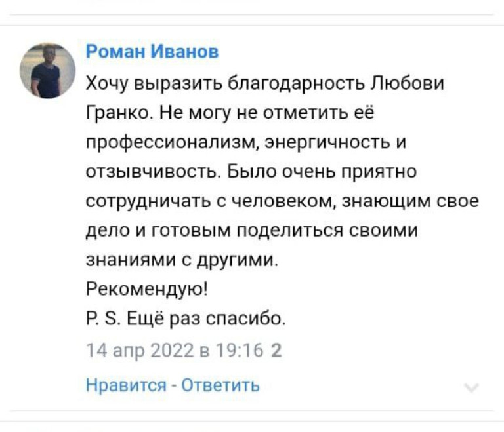The height and width of the screenshot is (432, 504).
Task: Click the date portion 14 апр 2022
Action: tap(140, 351)
